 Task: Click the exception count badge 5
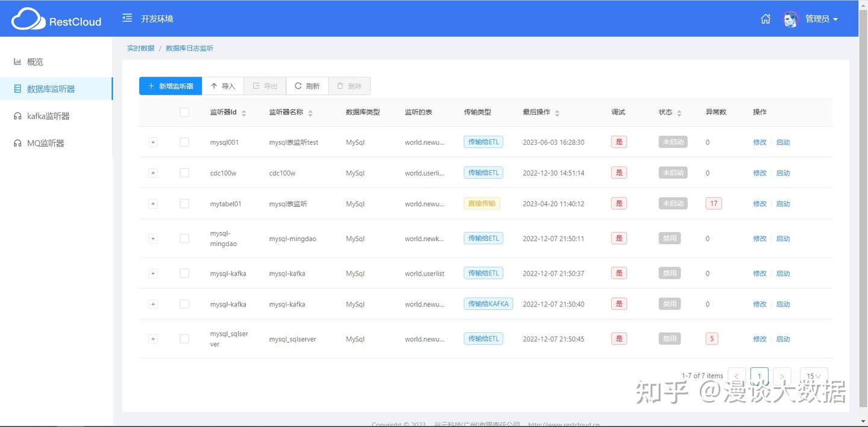[x=712, y=338]
